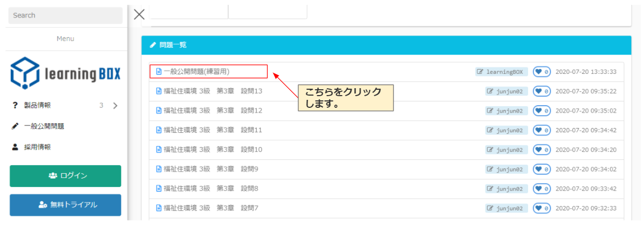644x230 pixels.
Task: Toggle heart like on 設問13 row
Action: click(x=541, y=91)
